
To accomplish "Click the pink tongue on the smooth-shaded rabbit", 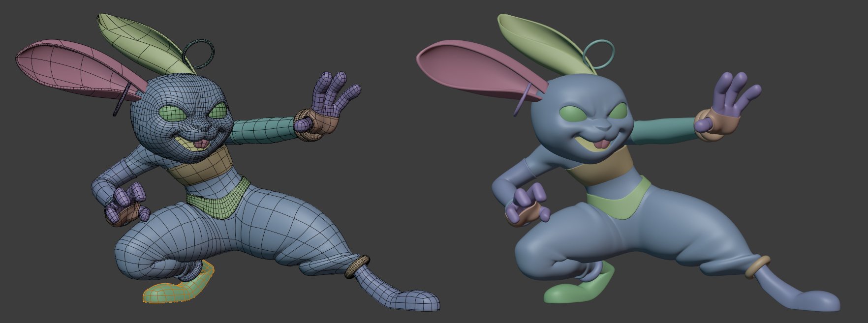I will 601,144.
